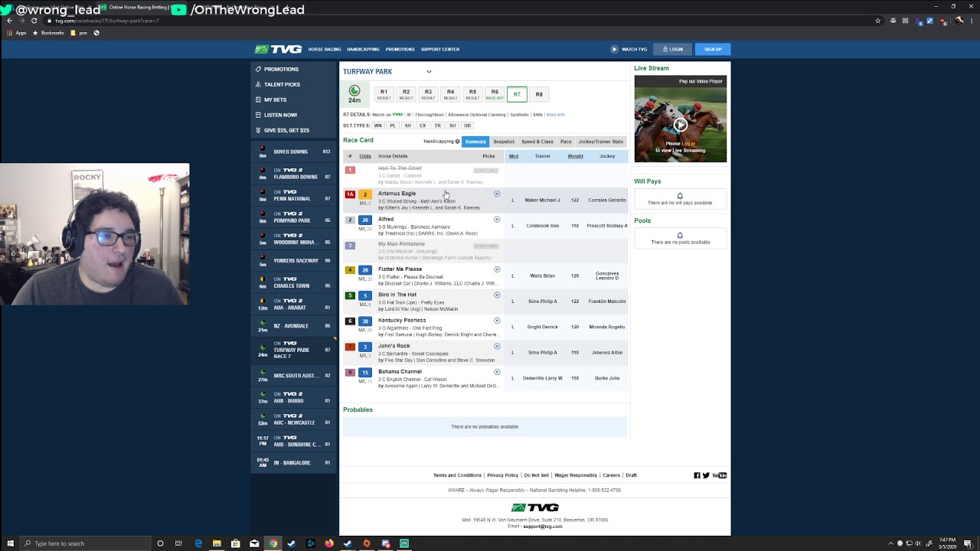Image resolution: width=980 pixels, height=551 pixels.
Task: Switch to Snapshot handicapping tab
Action: (504, 142)
